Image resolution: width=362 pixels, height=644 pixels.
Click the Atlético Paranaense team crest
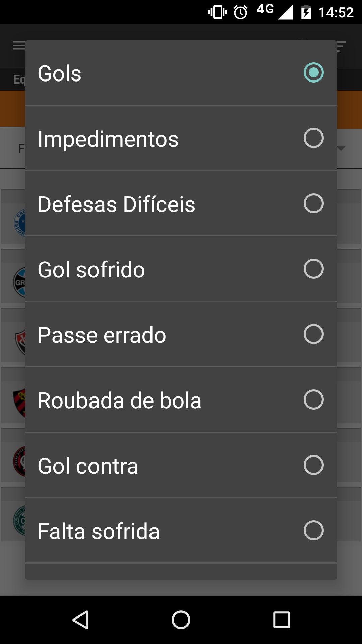19,462
